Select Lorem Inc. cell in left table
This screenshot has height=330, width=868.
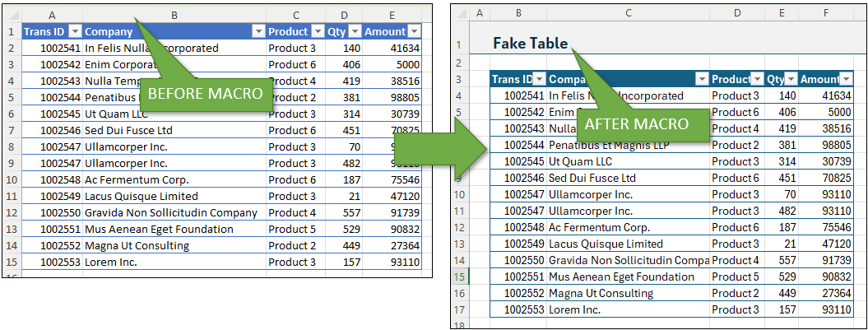click(x=111, y=262)
